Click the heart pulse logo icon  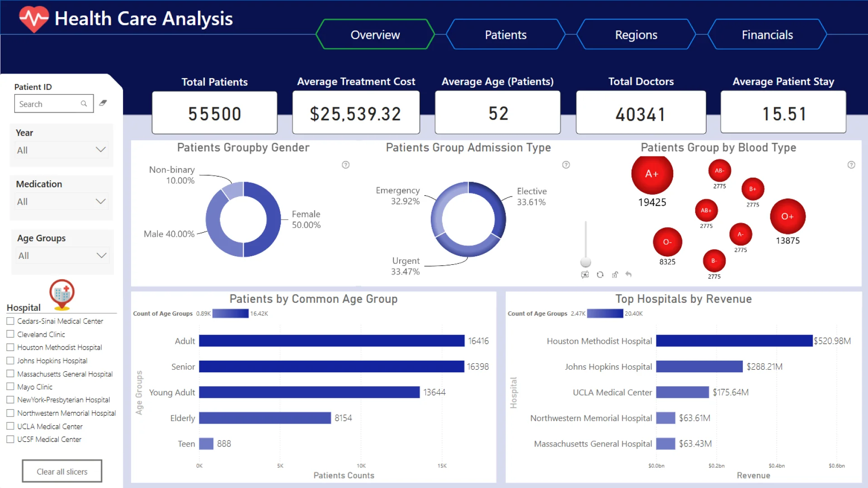coord(34,19)
